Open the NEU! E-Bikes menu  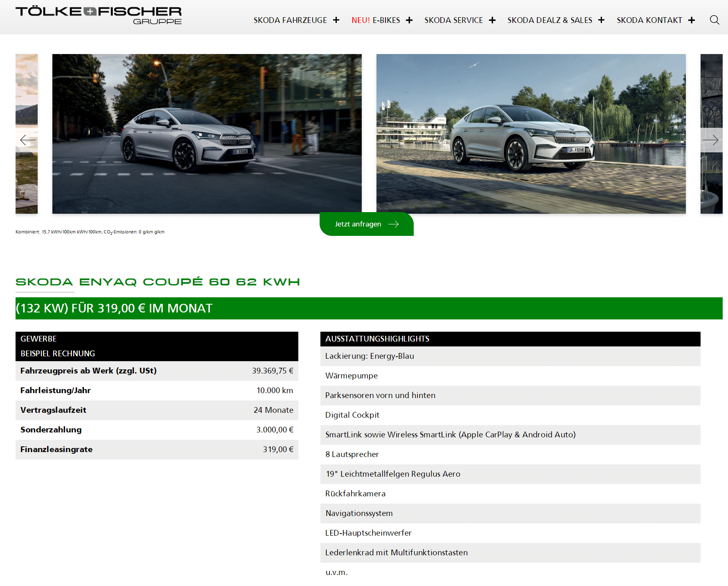(376, 20)
